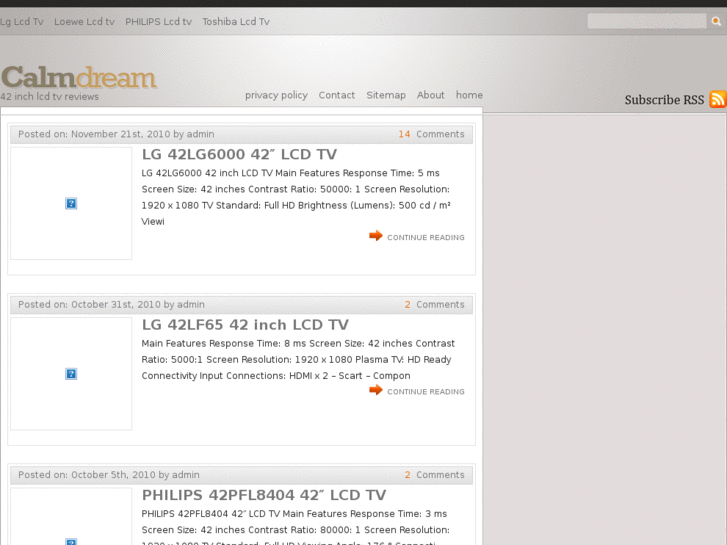Click the Calmdream site logo

coord(79,77)
